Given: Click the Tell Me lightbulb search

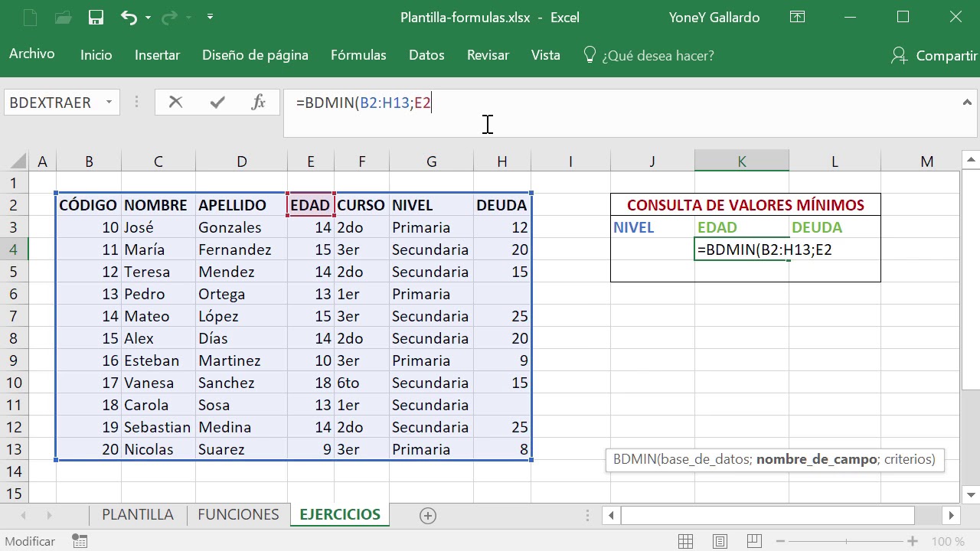Looking at the screenshot, I should pos(649,55).
